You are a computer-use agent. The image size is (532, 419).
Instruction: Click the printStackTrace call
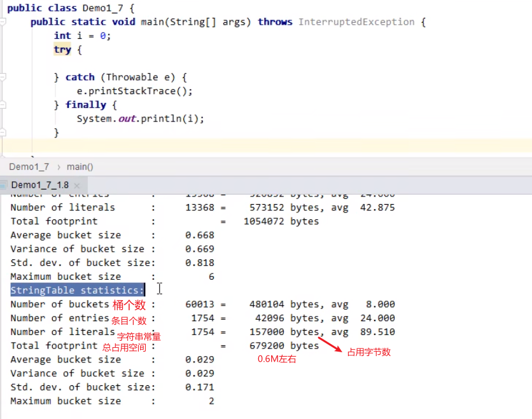pyautogui.click(x=140, y=91)
